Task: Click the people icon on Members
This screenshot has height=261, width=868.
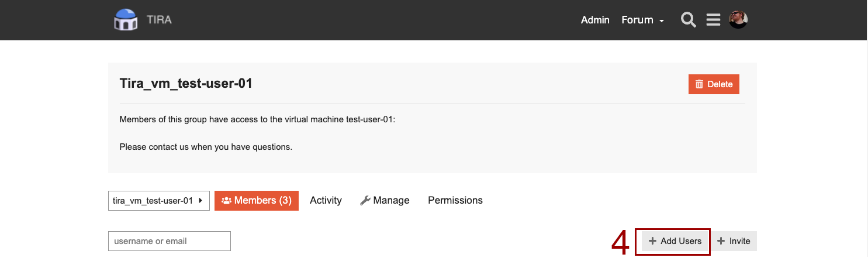Action: [x=227, y=201]
